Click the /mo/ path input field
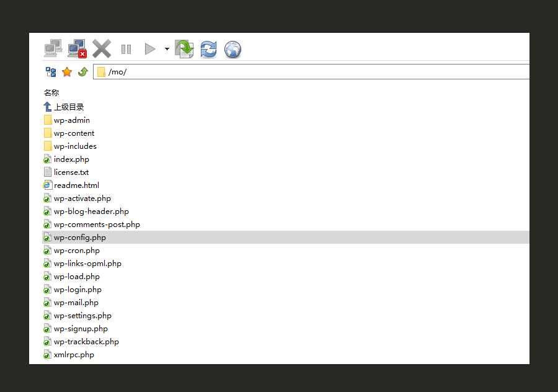This screenshot has height=392, width=558. click(x=310, y=72)
